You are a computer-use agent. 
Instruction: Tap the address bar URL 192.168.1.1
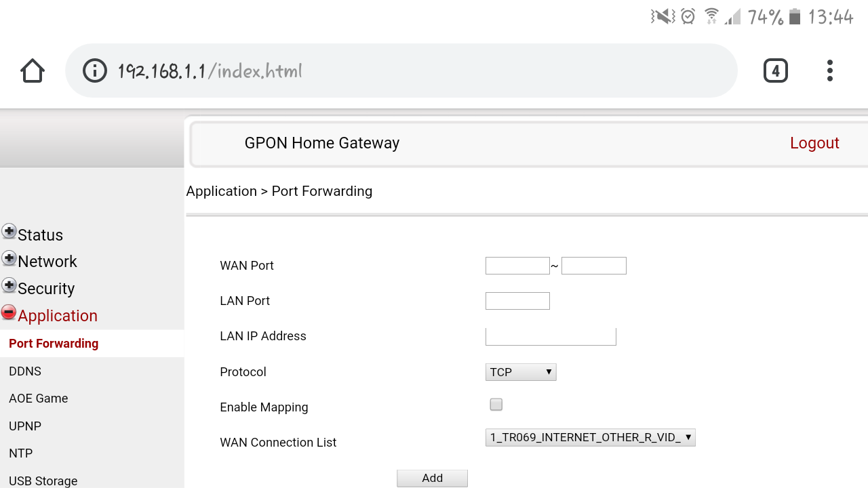[x=210, y=71]
